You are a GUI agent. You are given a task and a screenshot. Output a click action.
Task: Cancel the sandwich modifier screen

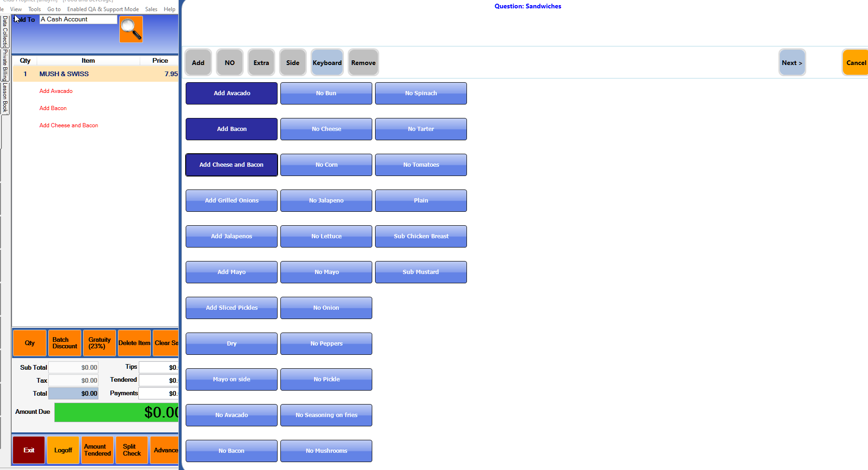pyautogui.click(x=855, y=63)
